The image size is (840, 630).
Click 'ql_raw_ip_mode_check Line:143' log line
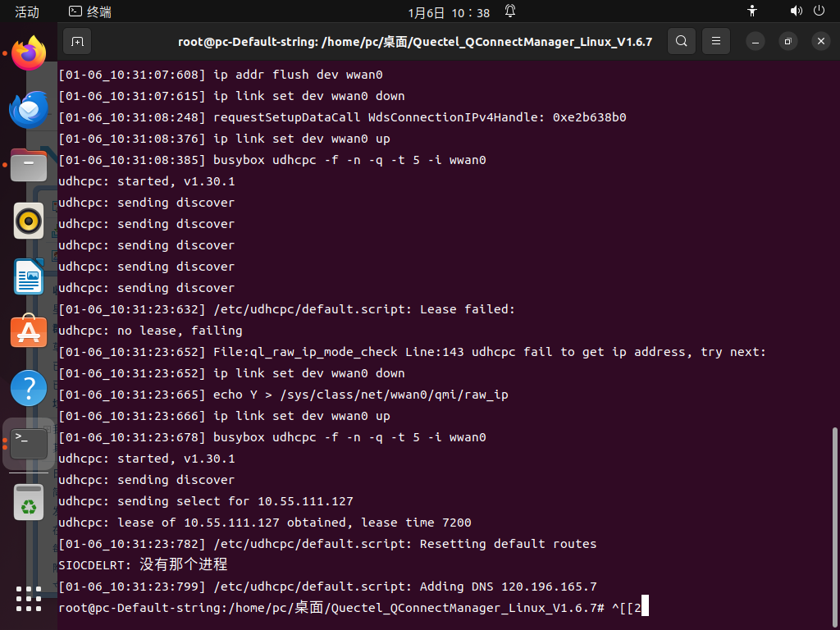412,352
